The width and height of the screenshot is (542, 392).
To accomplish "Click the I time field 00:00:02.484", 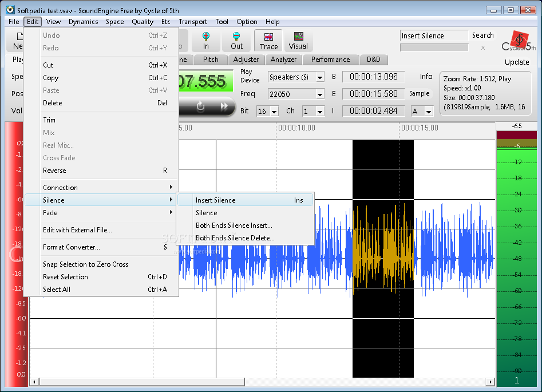I will [x=373, y=111].
